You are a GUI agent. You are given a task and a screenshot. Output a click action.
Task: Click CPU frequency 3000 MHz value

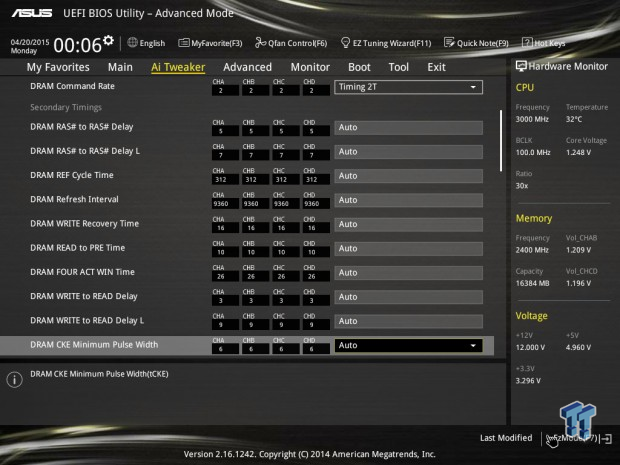[532, 119]
